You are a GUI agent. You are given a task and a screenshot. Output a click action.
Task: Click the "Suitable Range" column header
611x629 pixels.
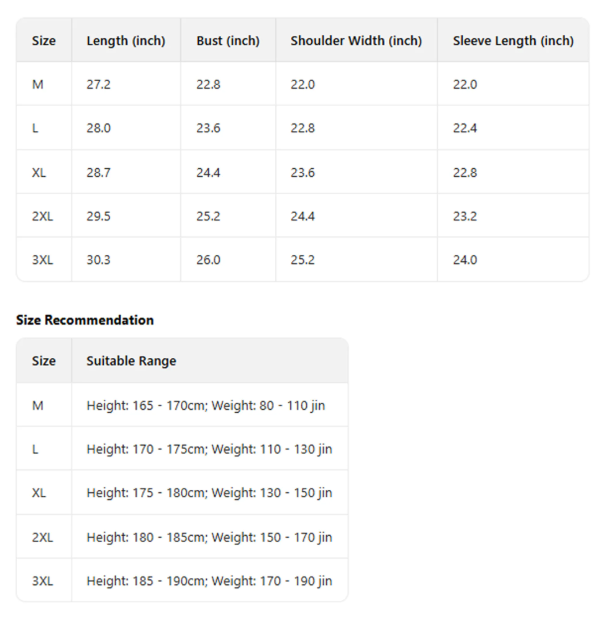pos(131,361)
